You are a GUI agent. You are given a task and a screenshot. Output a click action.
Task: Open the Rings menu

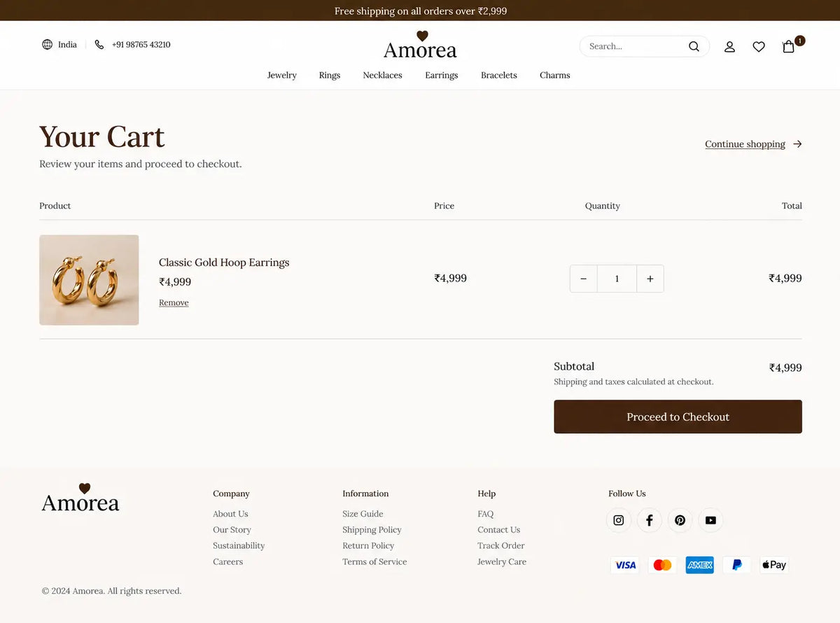pyautogui.click(x=330, y=75)
